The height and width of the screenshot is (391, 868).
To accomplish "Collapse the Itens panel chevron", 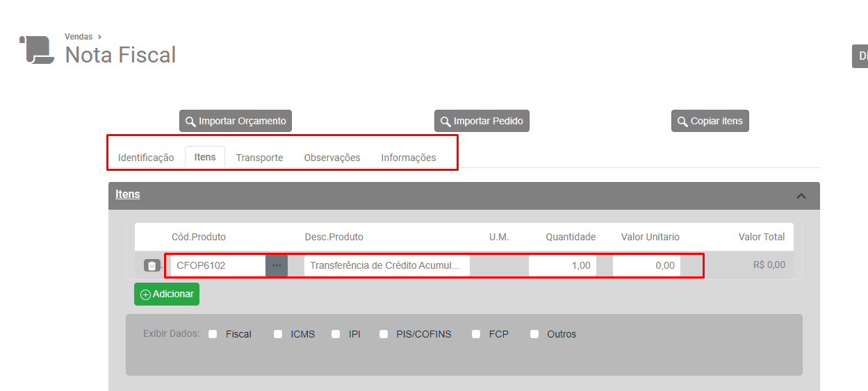I will [x=801, y=196].
